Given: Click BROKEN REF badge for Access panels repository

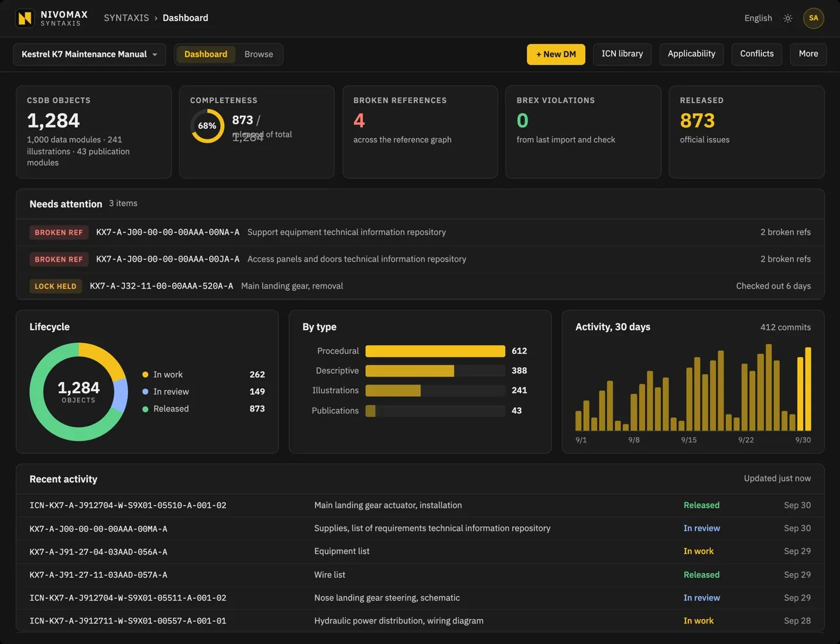Looking at the screenshot, I should point(59,259).
